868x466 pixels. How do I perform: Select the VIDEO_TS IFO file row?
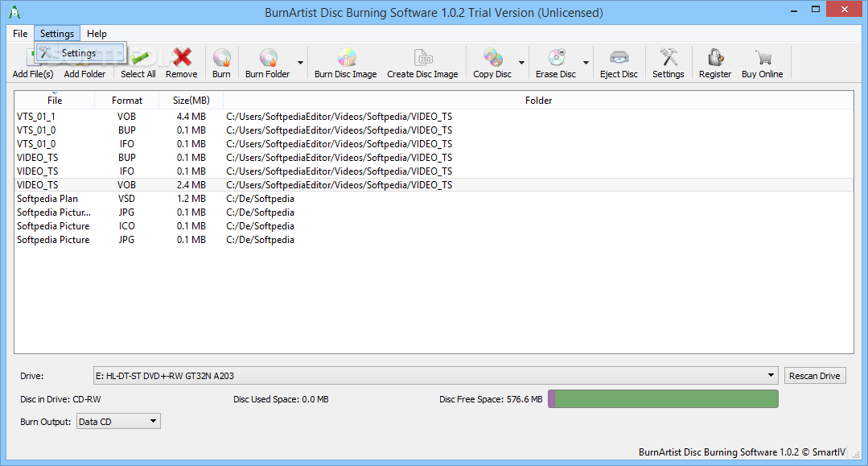(434, 171)
